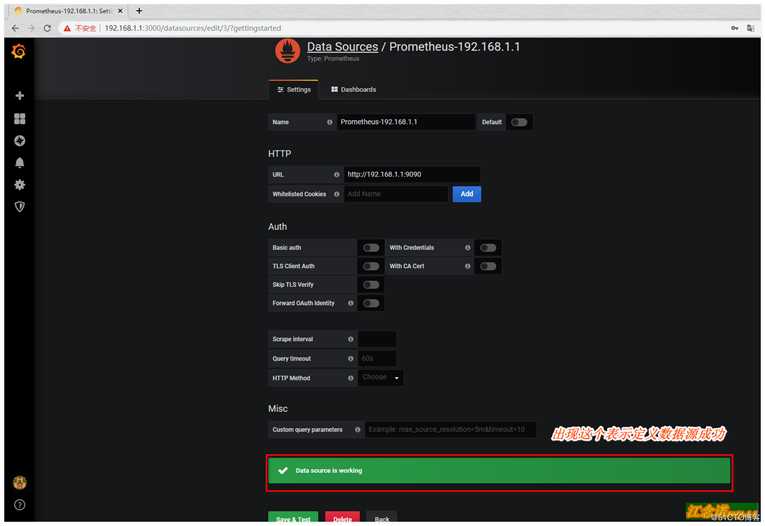Click the Query timeout input field
Image resolution: width=765 pixels, height=526 pixels.
point(377,359)
